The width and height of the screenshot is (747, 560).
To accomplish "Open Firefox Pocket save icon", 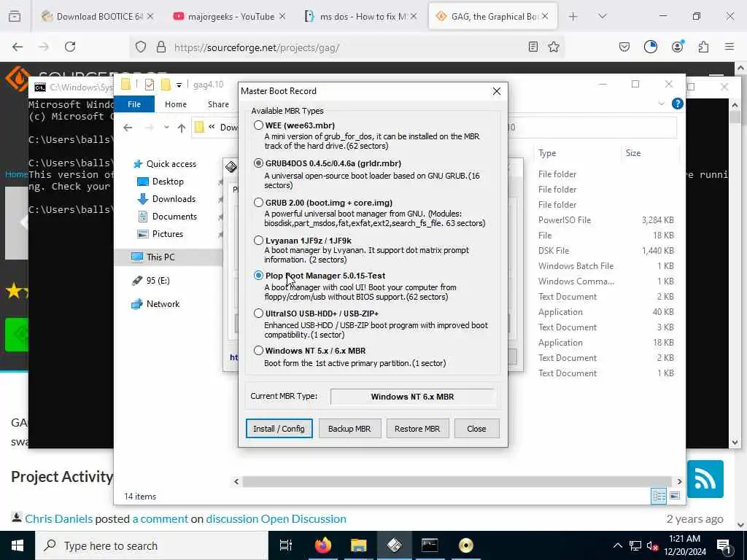I will (x=624, y=47).
